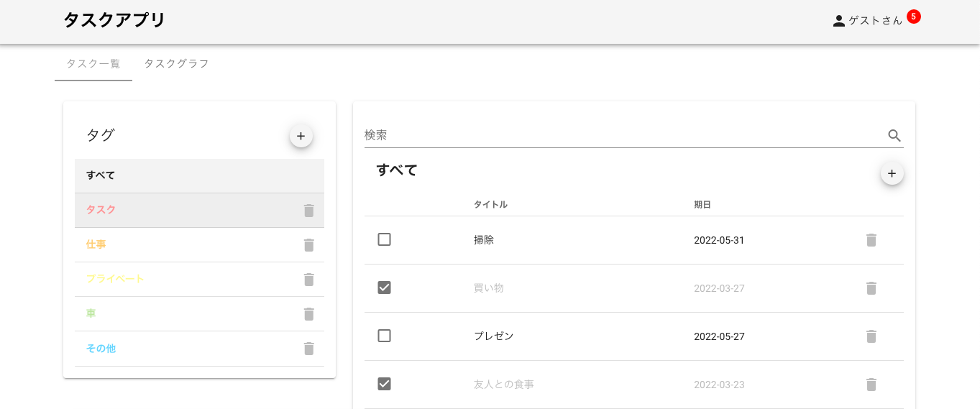Click the guest user account icon
980x409 pixels.
click(838, 21)
